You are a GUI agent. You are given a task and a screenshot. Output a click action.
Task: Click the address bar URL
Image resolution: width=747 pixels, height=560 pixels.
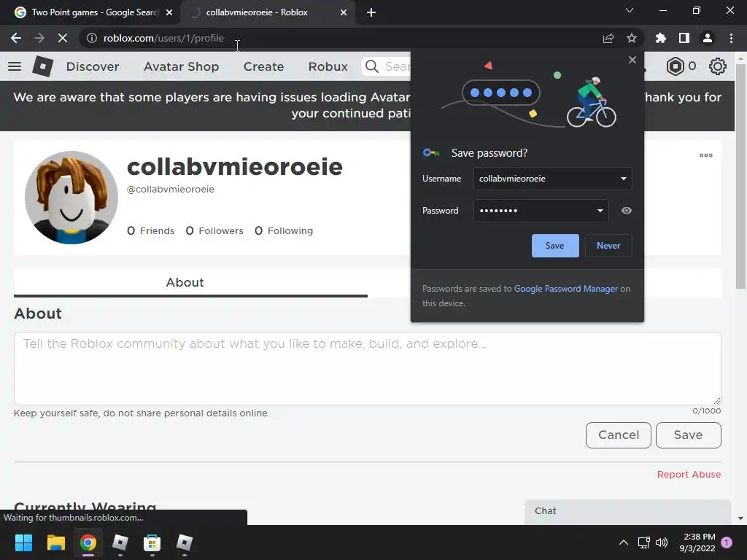(163, 38)
